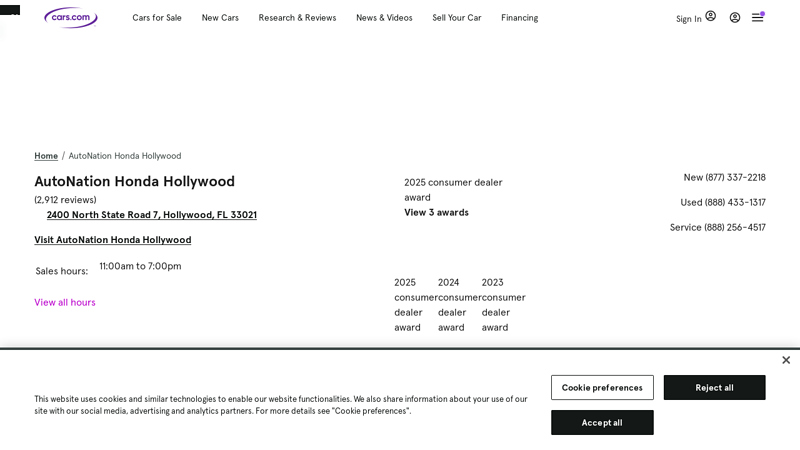Click the user icon beside Sign In
Image resolution: width=800 pixels, height=450 pixels.
tap(711, 16)
